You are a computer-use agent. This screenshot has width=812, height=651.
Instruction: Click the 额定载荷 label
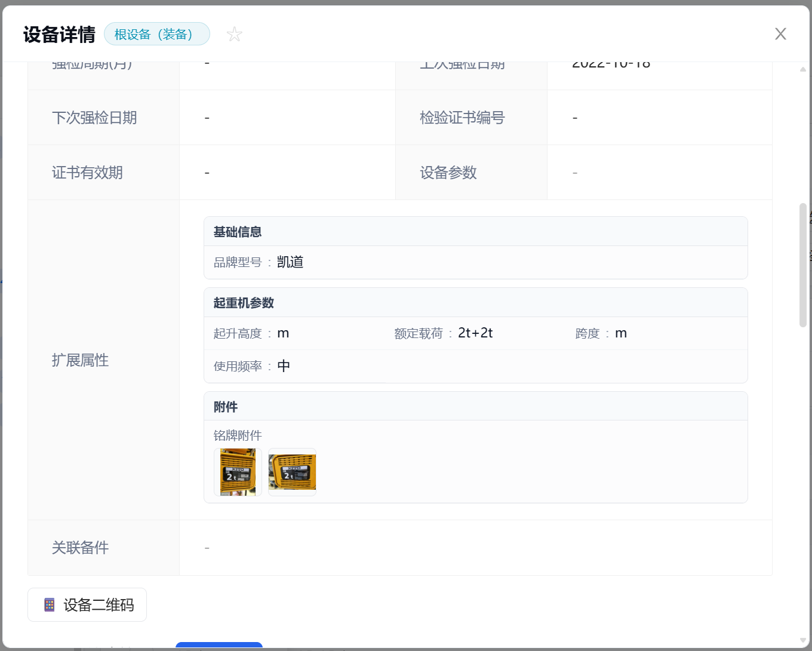point(419,333)
